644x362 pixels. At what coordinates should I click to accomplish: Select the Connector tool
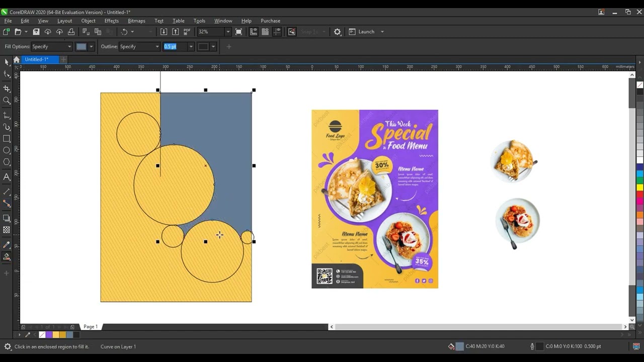[x=7, y=204]
